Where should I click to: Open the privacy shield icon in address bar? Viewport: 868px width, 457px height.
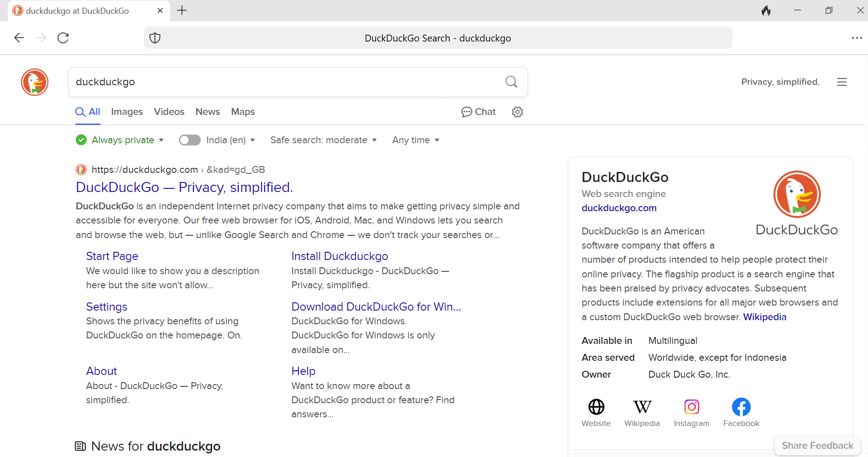(155, 38)
